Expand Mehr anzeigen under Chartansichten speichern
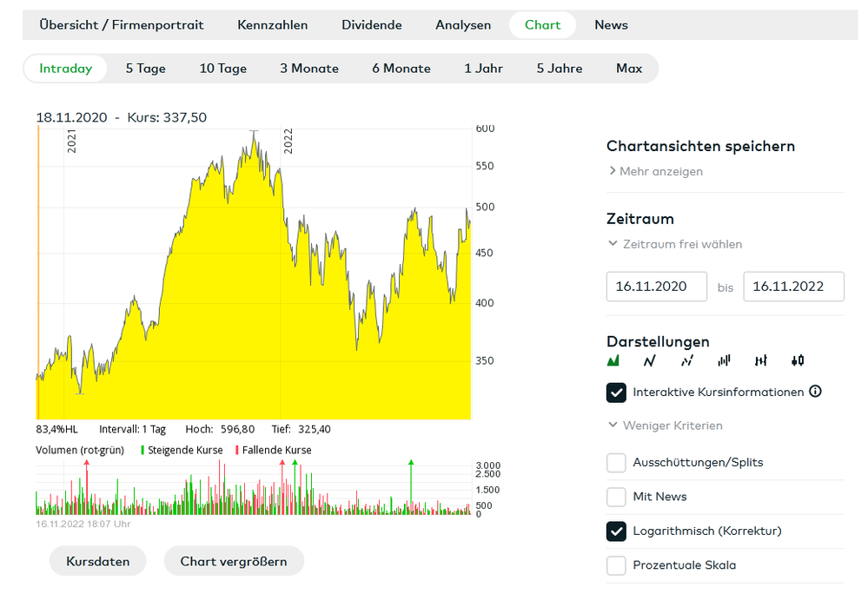The width and height of the screenshot is (868, 594). pyautogui.click(x=656, y=172)
